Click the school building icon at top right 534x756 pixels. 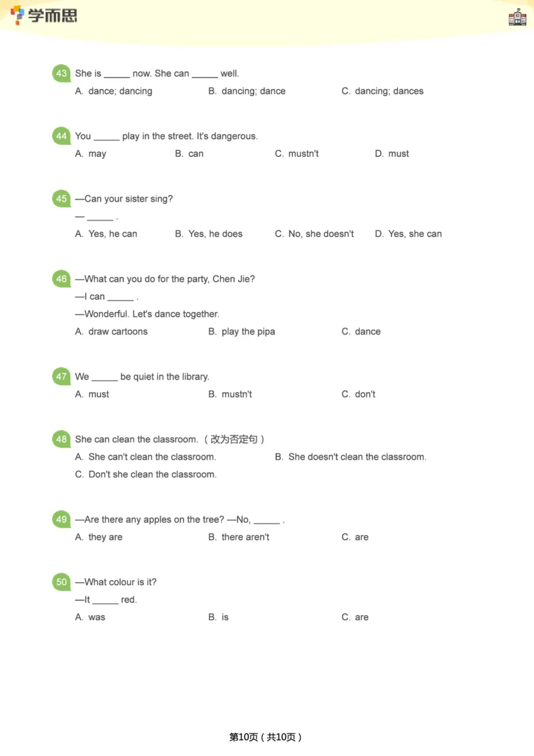coord(517,17)
